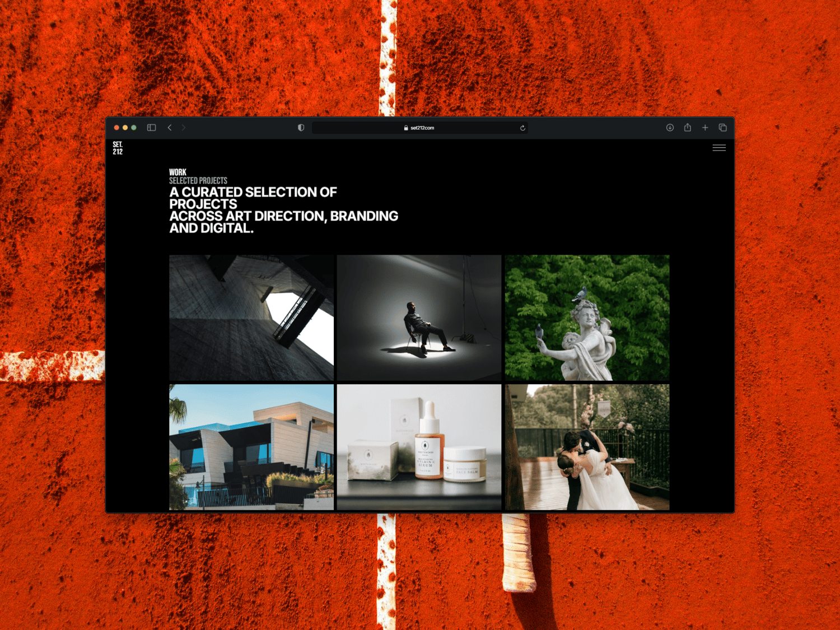
Task: Open the privacy shield report icon
Action: tap(301, 128)
